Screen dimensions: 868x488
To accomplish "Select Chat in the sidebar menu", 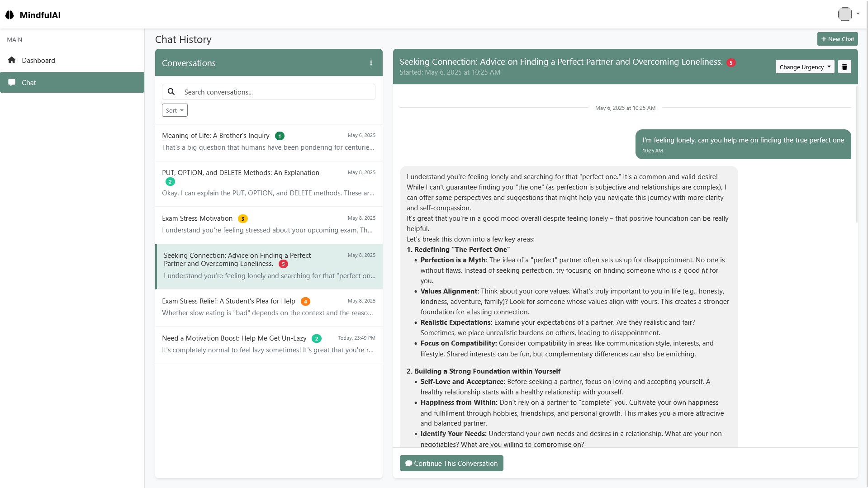I will [29, 82].
